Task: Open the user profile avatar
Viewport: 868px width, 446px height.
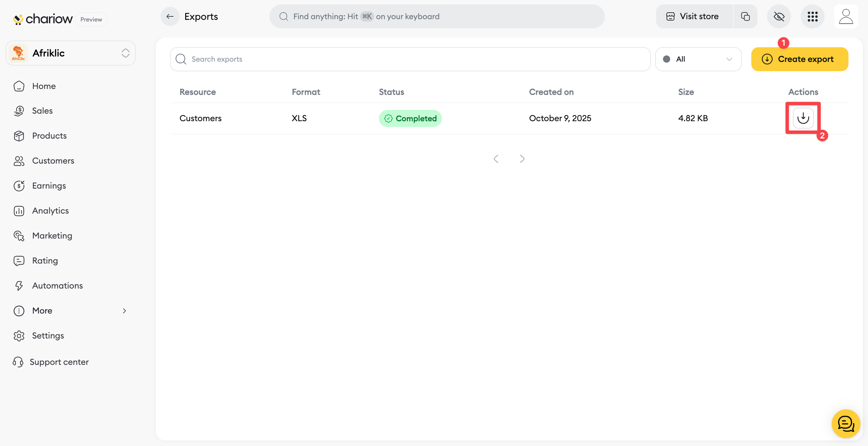Action: point(846,16)
